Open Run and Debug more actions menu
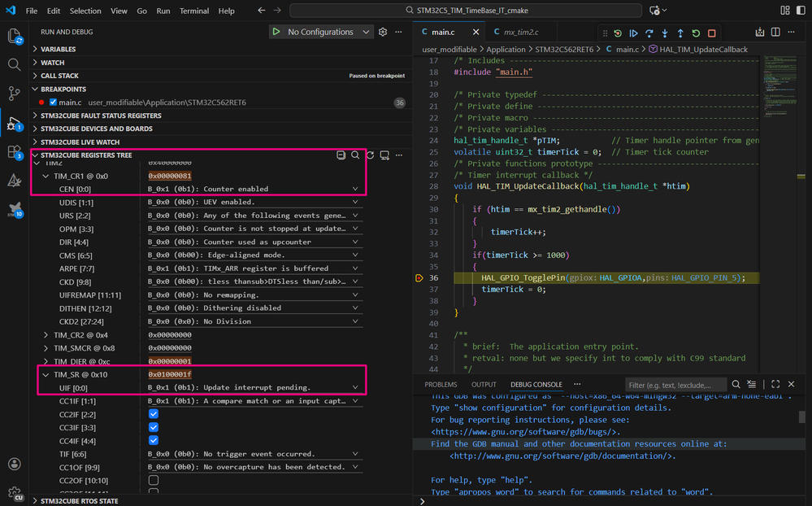Image resolution: width=812 pixels, height=506 pixels. tap(398, 32)
